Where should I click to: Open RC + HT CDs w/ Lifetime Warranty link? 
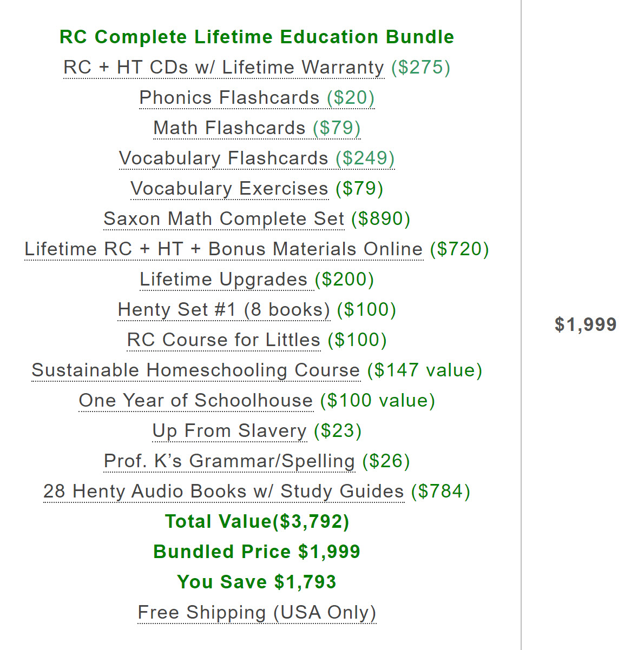pos(224,67)
